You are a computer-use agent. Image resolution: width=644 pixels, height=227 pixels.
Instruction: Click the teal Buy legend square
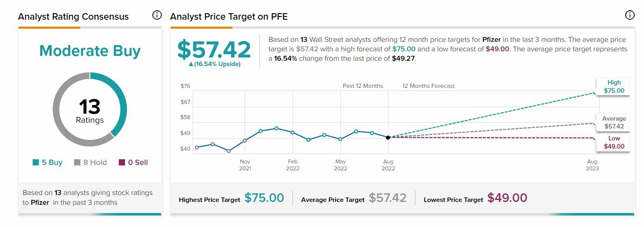click(36, 163)
